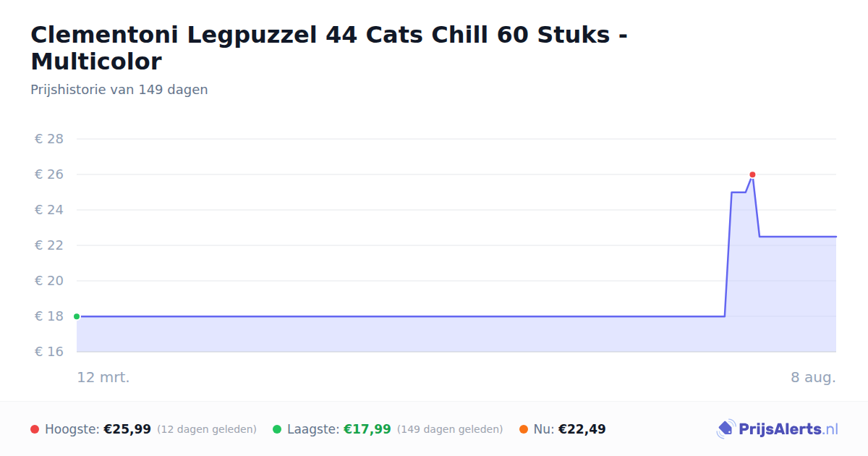The width and height of the screenshot is (868, 456).
Task: Click the € 22 y-axis label
Action: click(x=49, y=245)
